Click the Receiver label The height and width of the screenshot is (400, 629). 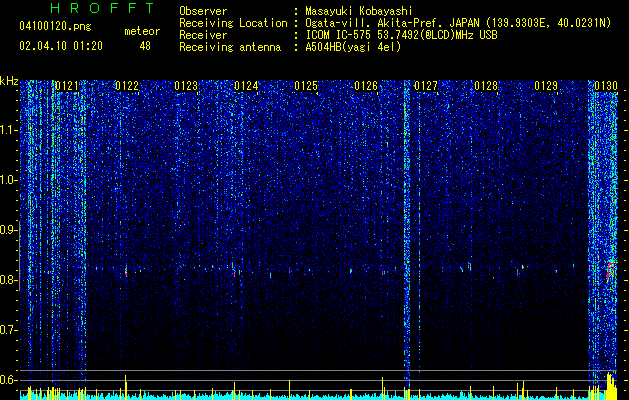coord(203,35)
